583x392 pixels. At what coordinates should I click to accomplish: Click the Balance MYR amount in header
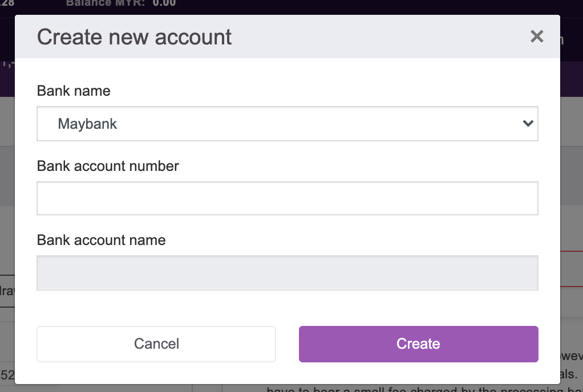(x=164, y=3)
